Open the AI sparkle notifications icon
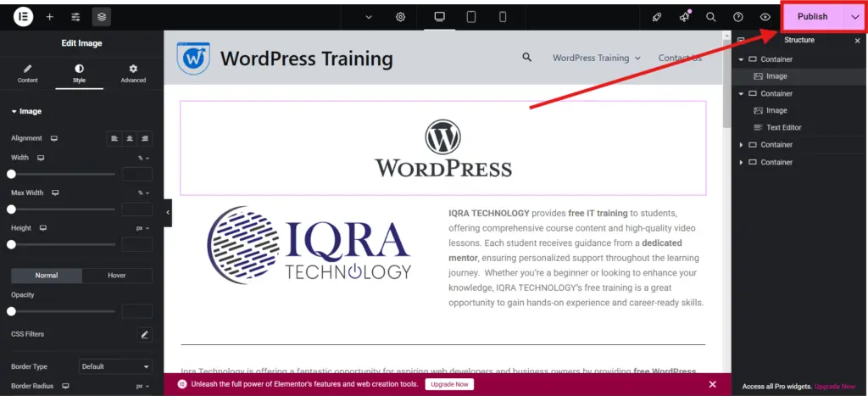The image size is (868, 396). click(684, 17)
